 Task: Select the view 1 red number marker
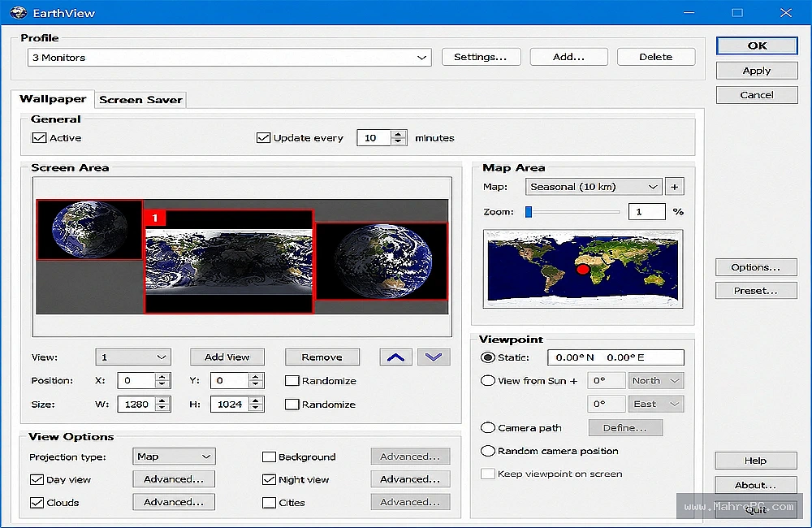pyautogui.click(x=155, y=218)
